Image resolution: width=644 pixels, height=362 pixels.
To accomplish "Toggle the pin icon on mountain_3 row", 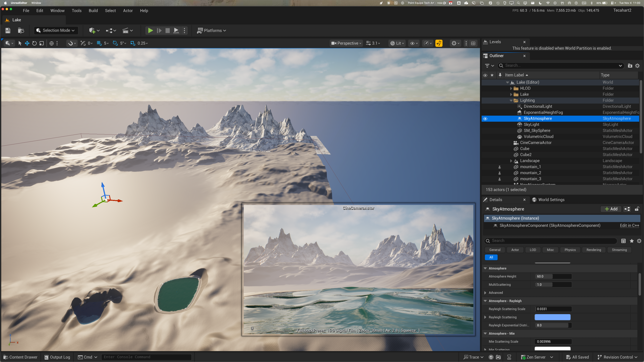I will (x=500, y=179).
